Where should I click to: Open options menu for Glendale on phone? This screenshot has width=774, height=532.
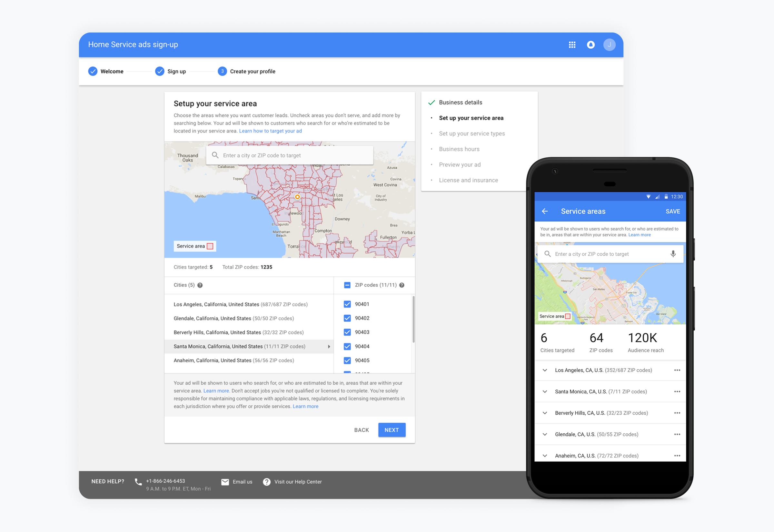tap(677, 434)
